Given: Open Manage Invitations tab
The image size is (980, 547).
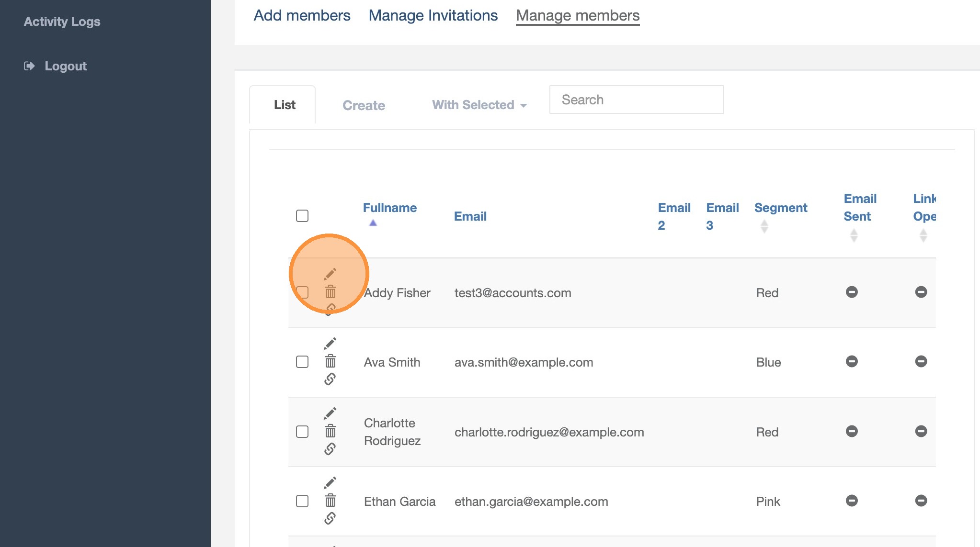Looking at the screenshot, I should 433,15.
